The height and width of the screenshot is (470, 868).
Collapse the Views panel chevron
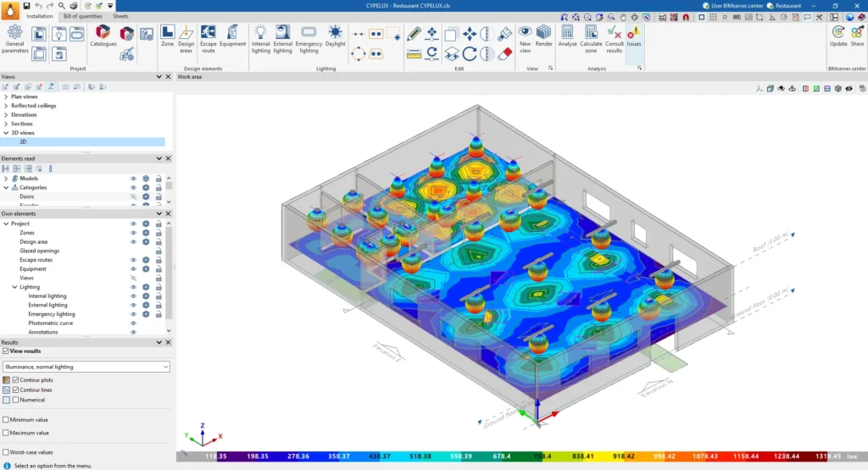pyautogui.click(x=159, y=77)
